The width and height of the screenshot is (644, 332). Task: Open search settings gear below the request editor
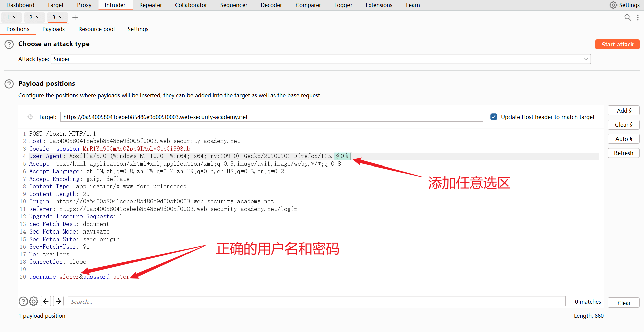(34, 302)
